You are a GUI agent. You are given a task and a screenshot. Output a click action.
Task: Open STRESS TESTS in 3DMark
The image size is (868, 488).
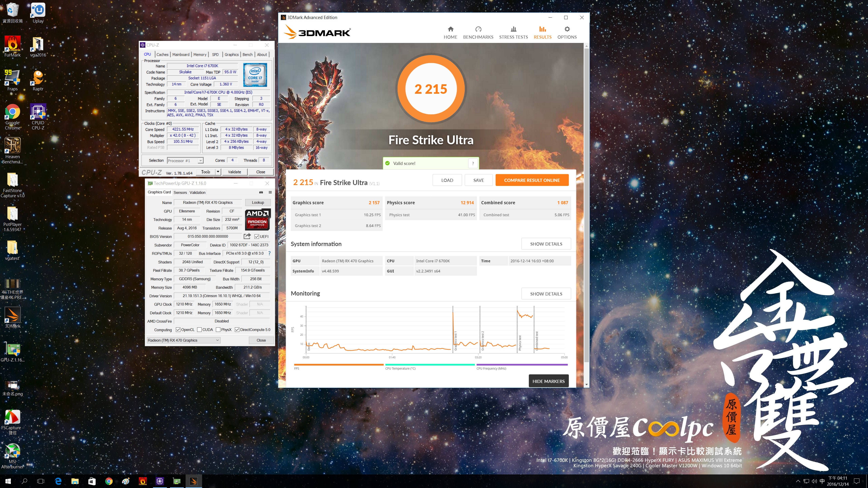(513, 33)
